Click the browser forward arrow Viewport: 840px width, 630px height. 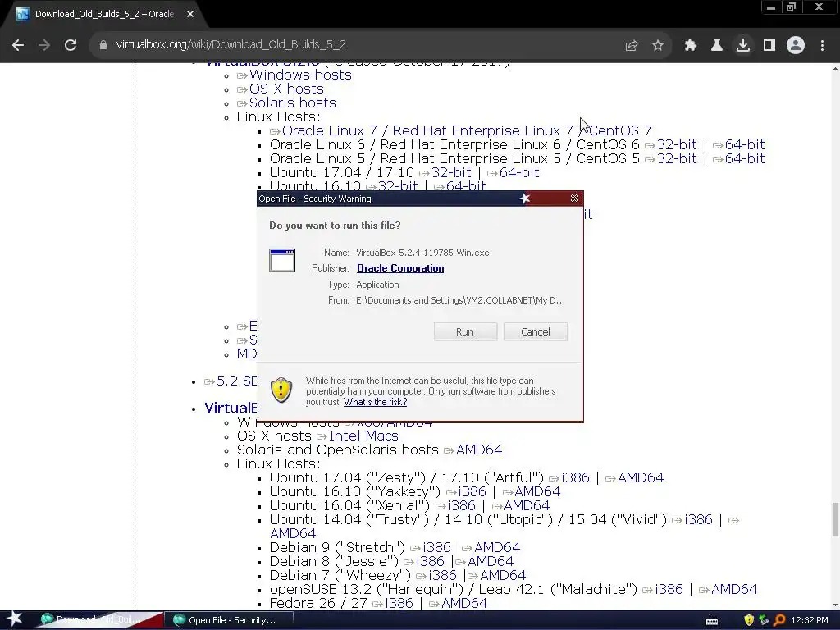tap(44, 45)
